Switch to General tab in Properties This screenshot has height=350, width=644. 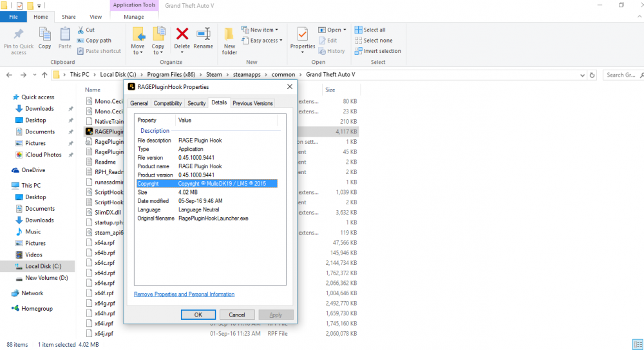[139, 103]
